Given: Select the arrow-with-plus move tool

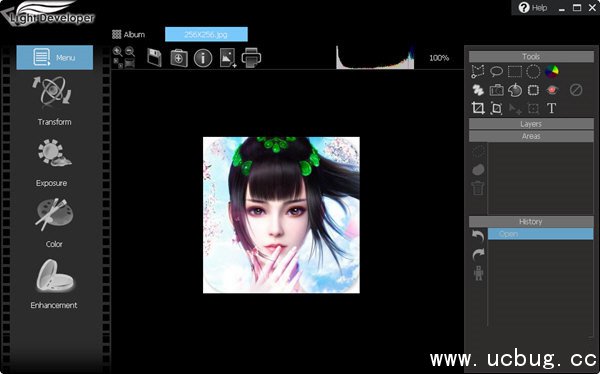Looking at the screenshot, I should coord(515,109).
